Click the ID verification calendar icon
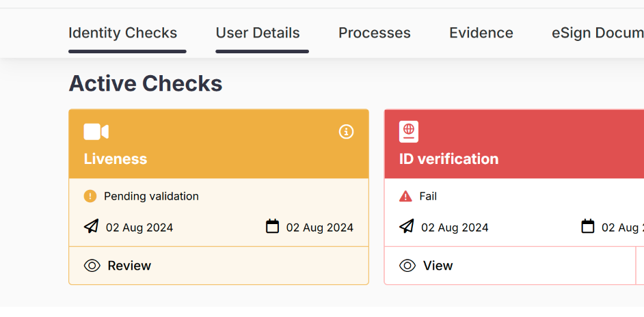The image size is (644, 317). pyautogui.click(x=588, y=227)
